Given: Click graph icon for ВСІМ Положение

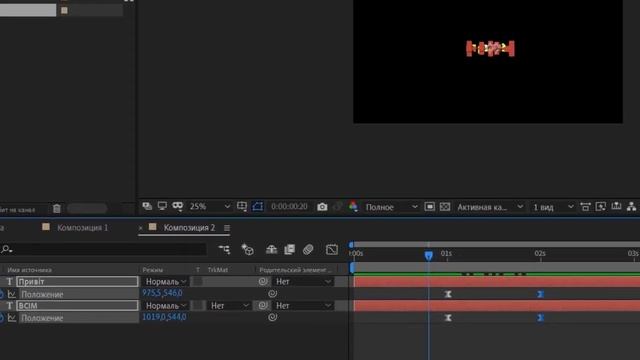Looking at the screenshot, I should tap(12, 318).
